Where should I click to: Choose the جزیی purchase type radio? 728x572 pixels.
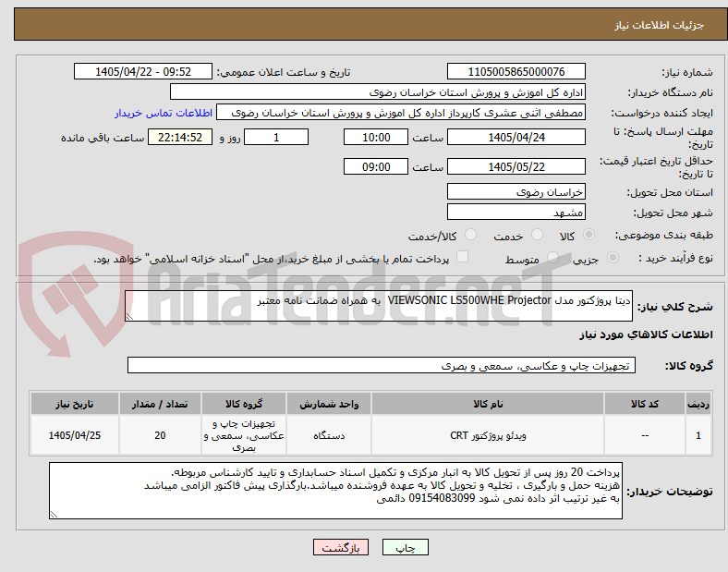click(613, 258)
